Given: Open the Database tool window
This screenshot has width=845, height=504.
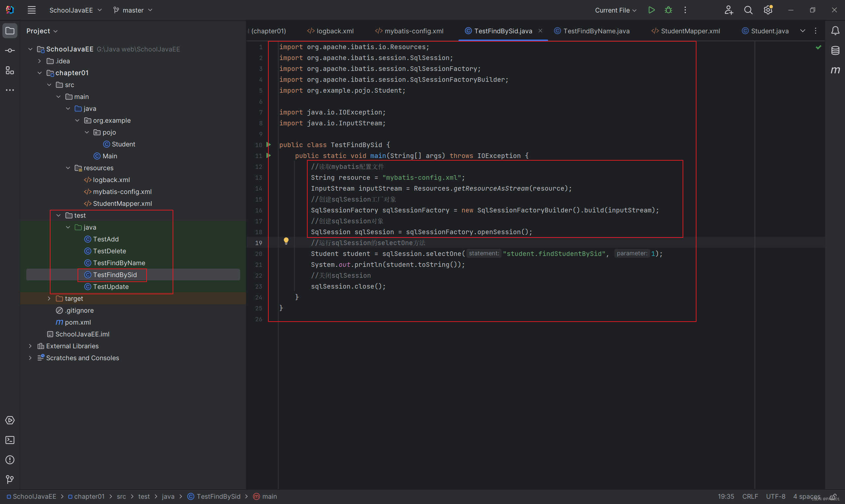Looking at the screenshot, I should coord(835,50).
